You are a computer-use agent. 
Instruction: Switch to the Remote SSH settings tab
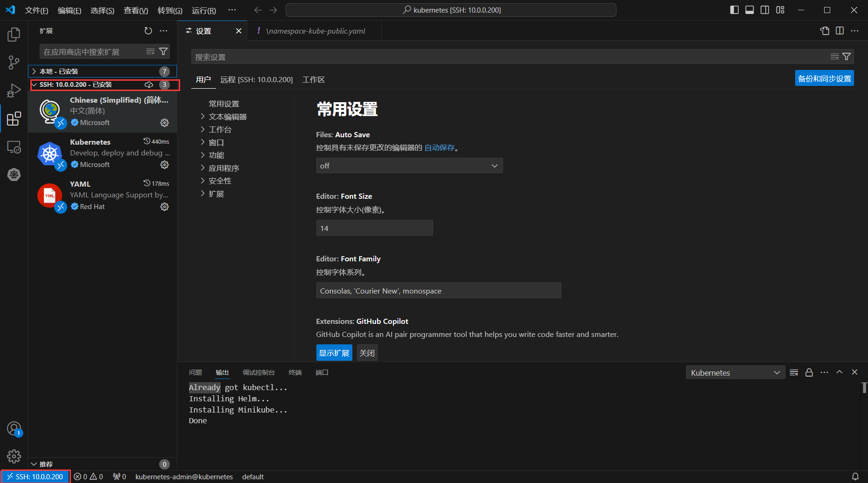[x=257, y=79]
